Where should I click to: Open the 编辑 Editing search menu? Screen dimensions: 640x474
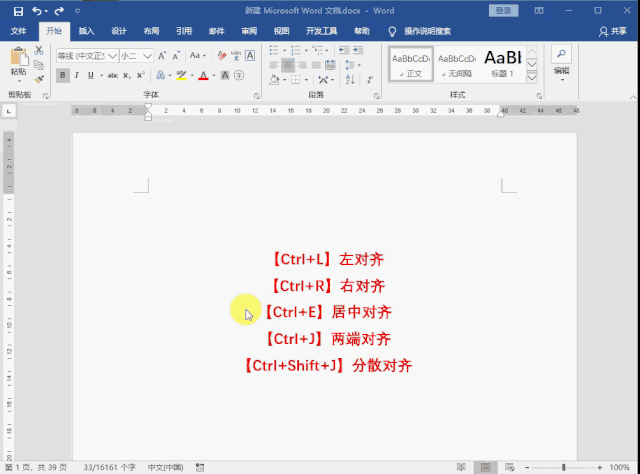pyautogui.click(x=561, y=63)
